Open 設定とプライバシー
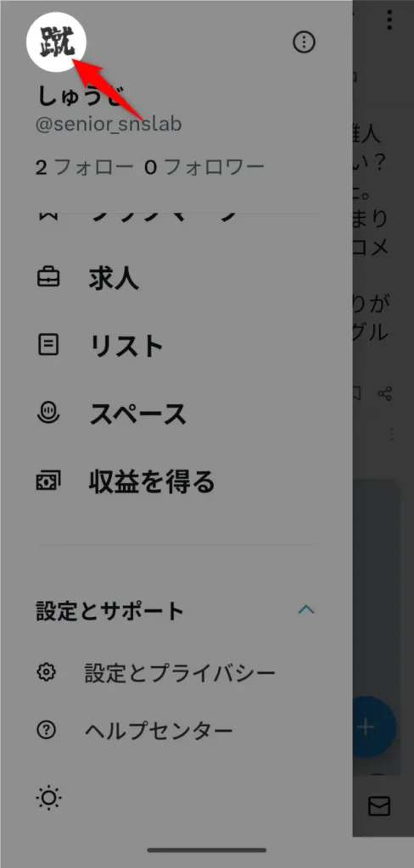This screenshot has height=868, width=414. (180, 672)
